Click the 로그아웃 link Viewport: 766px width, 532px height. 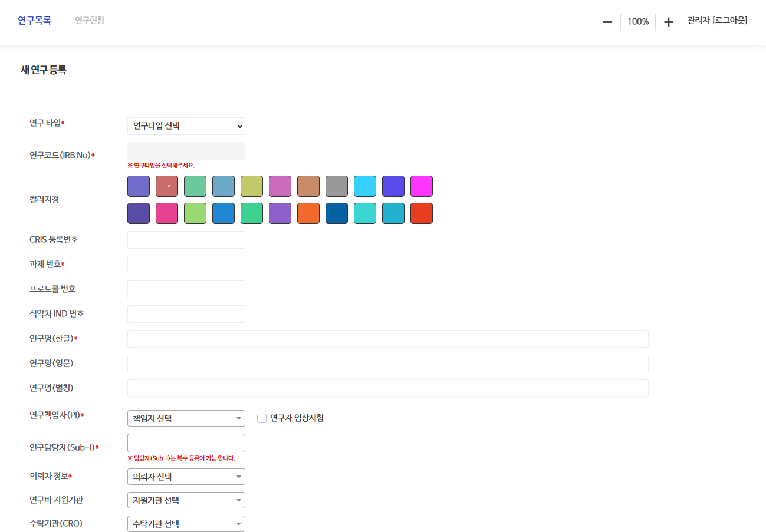(x=730, y=21)
